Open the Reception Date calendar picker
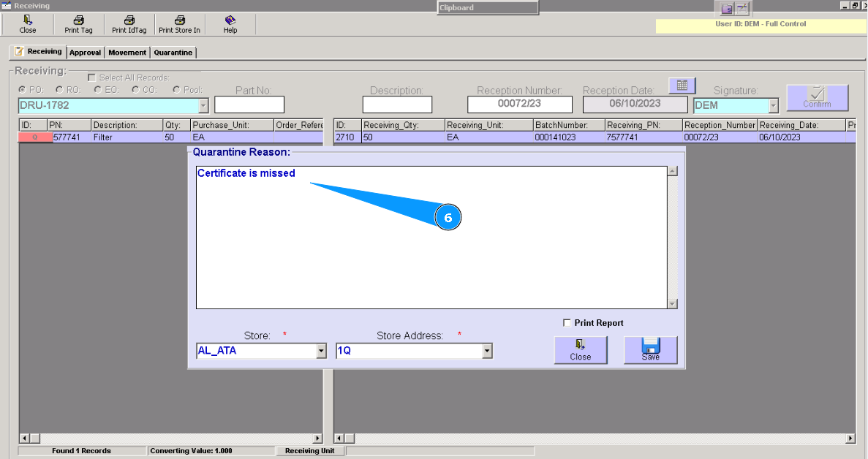868x459 pixels. coord(682,86)
